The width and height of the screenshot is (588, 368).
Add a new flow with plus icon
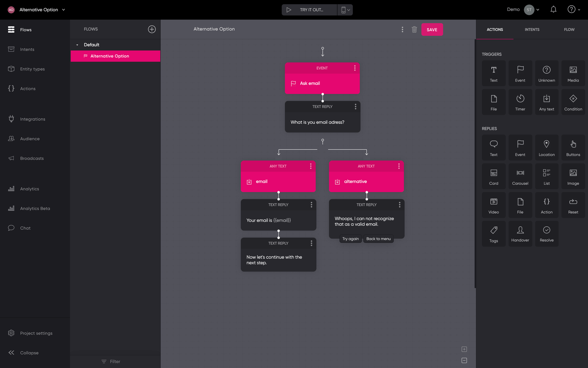(x=152, y=29)
